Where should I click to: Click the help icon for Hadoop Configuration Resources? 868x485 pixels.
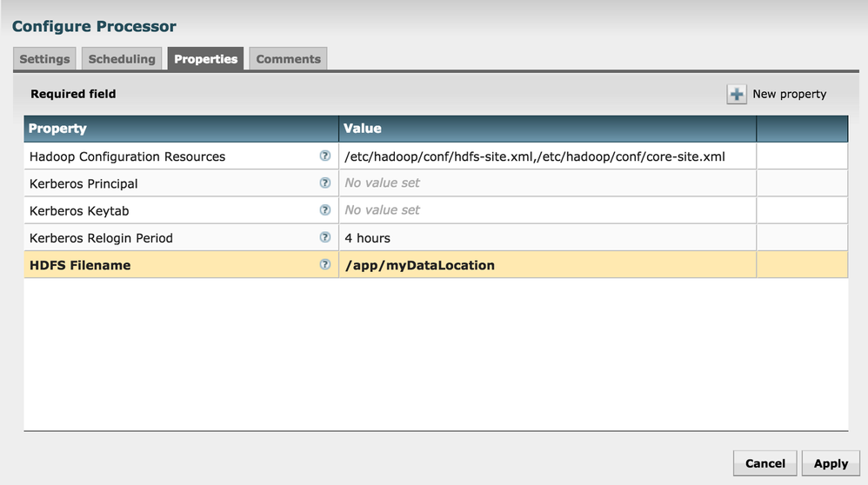(x=325, y=156)
